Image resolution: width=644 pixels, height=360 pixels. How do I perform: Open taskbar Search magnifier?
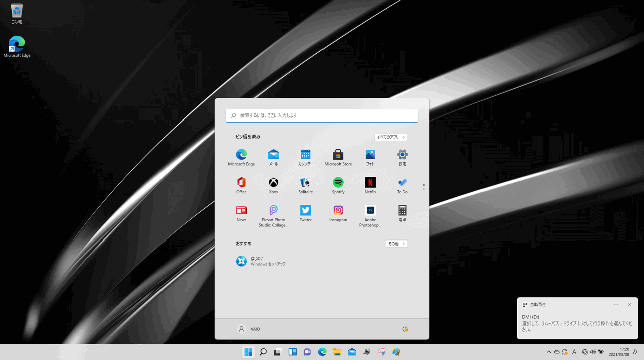263,352
